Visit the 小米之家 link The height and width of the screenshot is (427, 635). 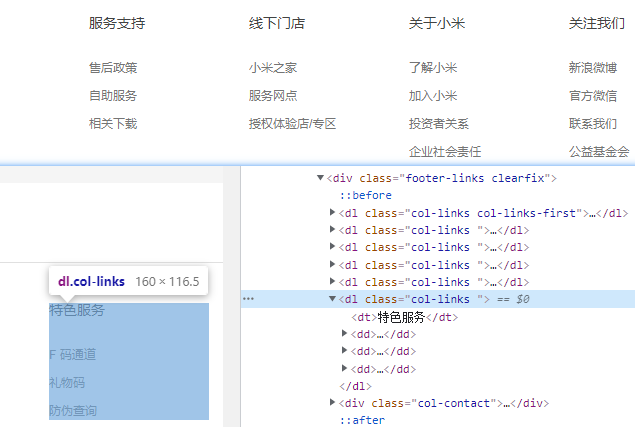pyautogui.click(x=273, y=68)
